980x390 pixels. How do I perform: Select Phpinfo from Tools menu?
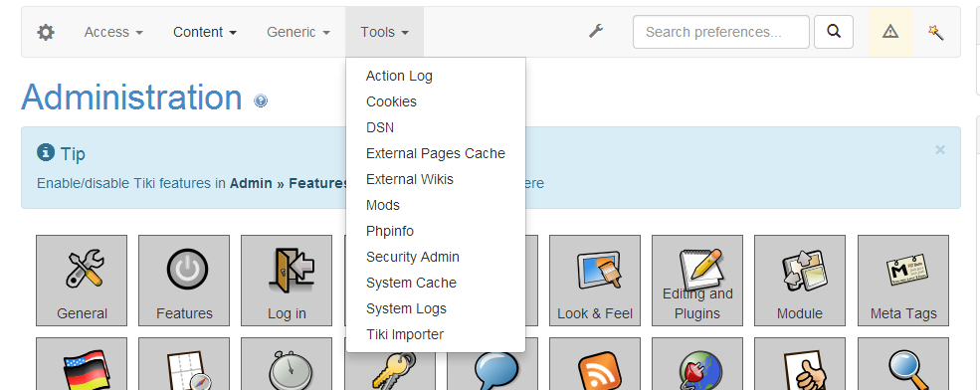click(436, 231)
